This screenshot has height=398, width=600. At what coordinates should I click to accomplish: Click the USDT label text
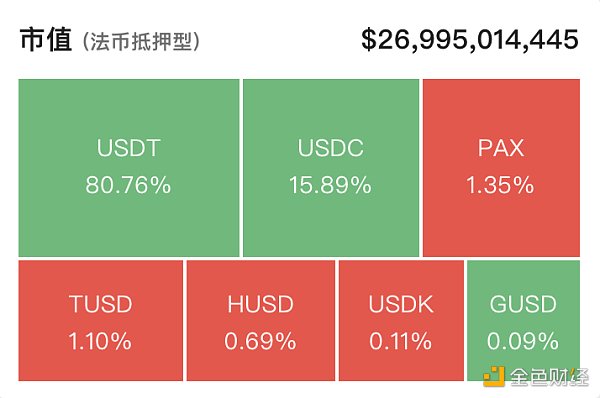click(129, 148)
